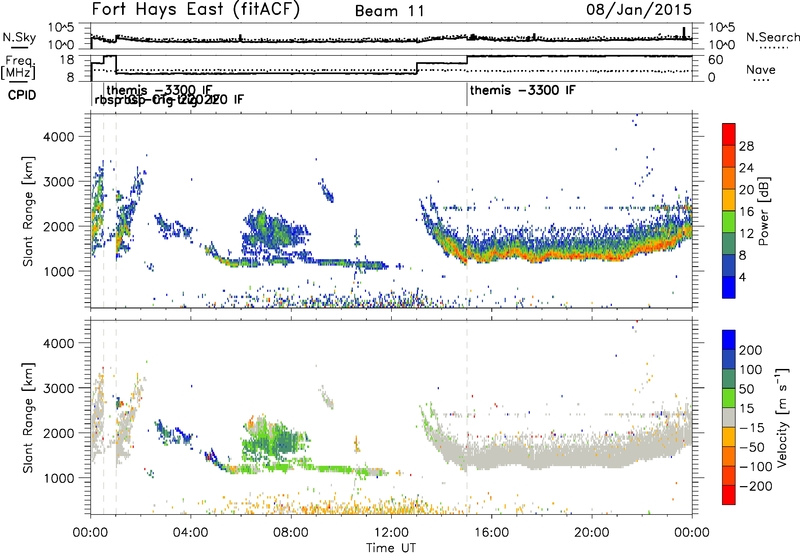Click the '28' label on the Power scale
800x554 pixels.
[746, 146]
